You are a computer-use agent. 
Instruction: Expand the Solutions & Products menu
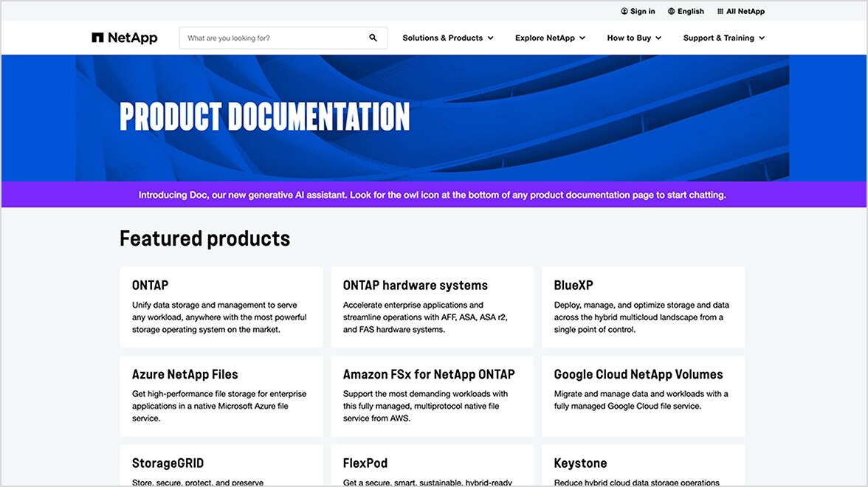(447, 38)
